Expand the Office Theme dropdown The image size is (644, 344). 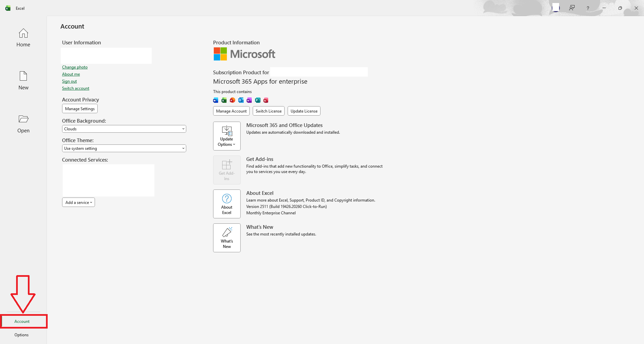[124, 148]
